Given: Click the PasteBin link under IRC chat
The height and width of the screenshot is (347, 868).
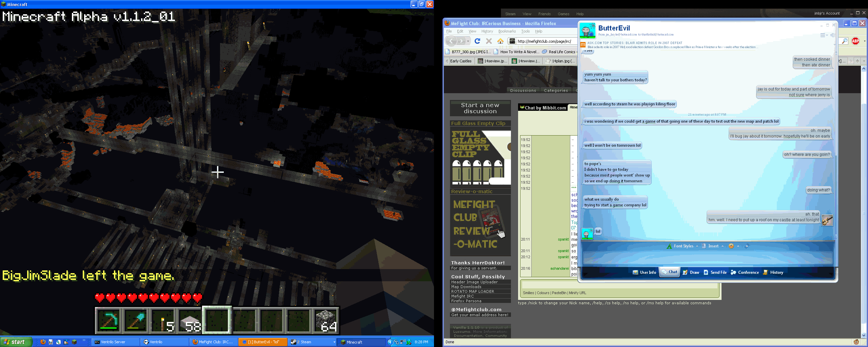Looking at the screenshot, I should point(559,293).
